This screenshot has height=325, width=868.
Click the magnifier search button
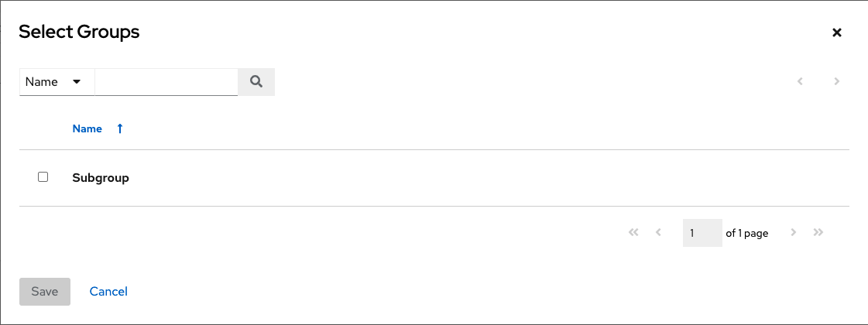coord(256,81)
